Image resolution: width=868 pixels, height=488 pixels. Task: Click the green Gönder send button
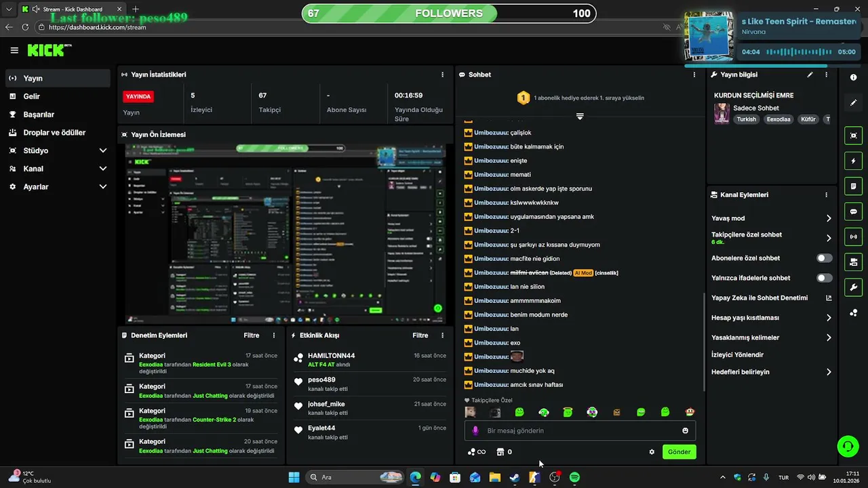(679, 452)
